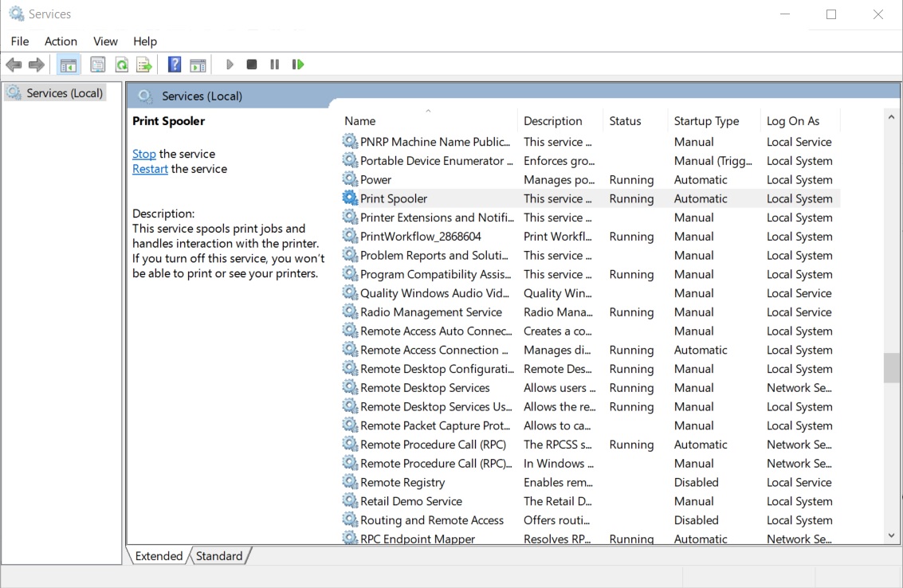Click the Stop the service link
This screenshot has width=903, height=588.
click(144, 154)
